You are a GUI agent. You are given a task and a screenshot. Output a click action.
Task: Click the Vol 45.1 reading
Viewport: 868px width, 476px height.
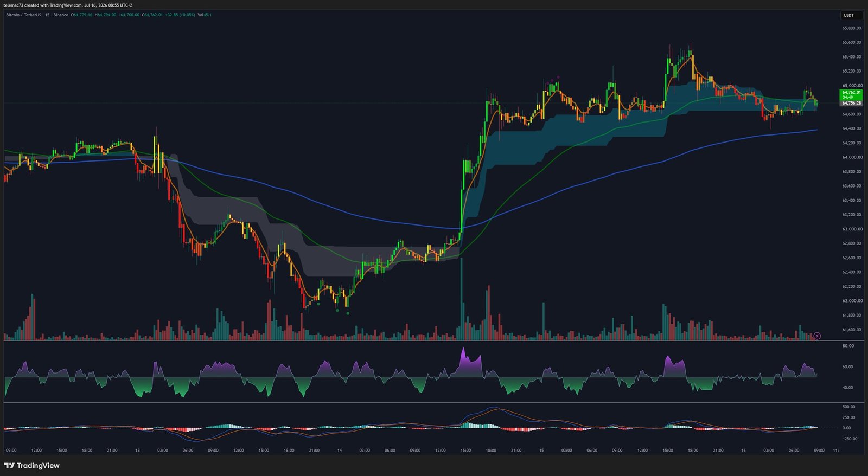pyautogui.click(x=205, y=15)
